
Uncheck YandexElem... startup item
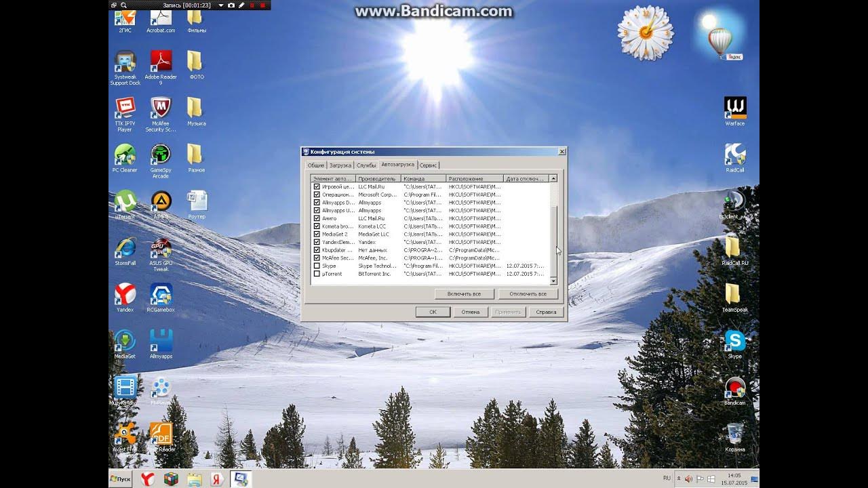[317, 242]
